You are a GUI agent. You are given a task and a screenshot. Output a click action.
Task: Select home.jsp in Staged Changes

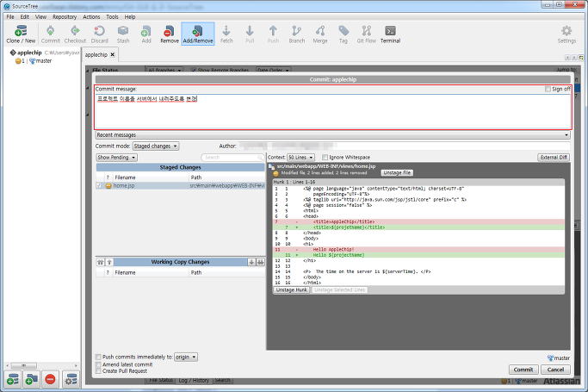point(181,185)
